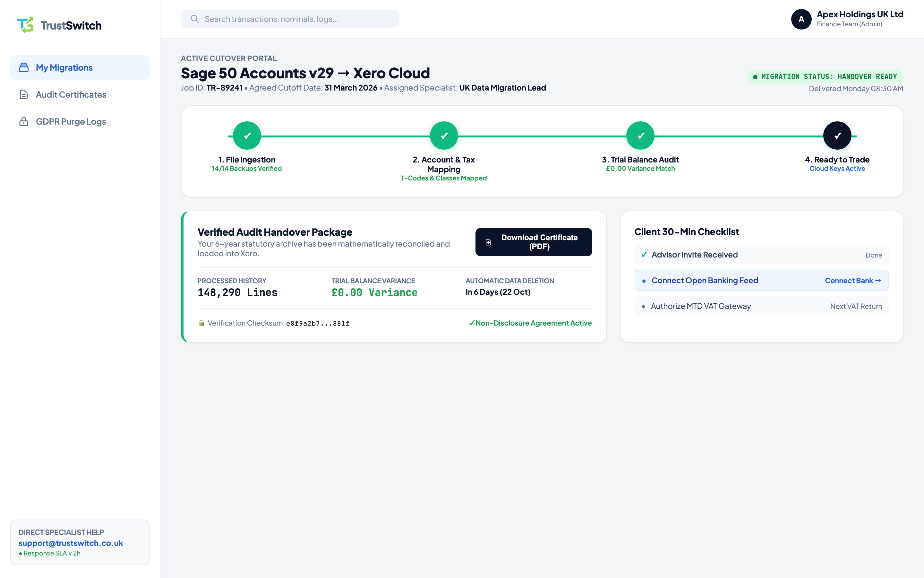Screen dimensions: 924x578
Task: Click the Advisor Invite Received Done label
Action: click(874, 255)
